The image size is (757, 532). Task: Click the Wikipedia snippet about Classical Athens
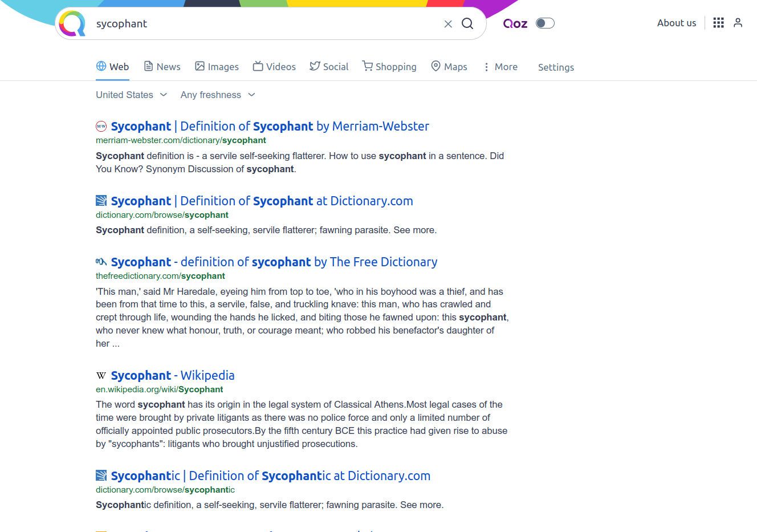point(302,424)
